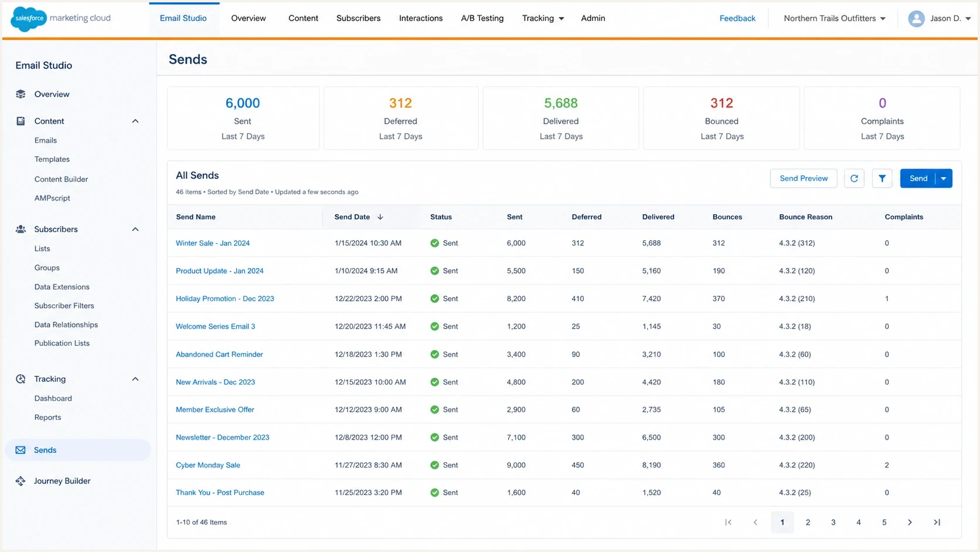Open Member Exclusive Offer send
Viewport: 980px width, 552px height.
pos(215,409)
